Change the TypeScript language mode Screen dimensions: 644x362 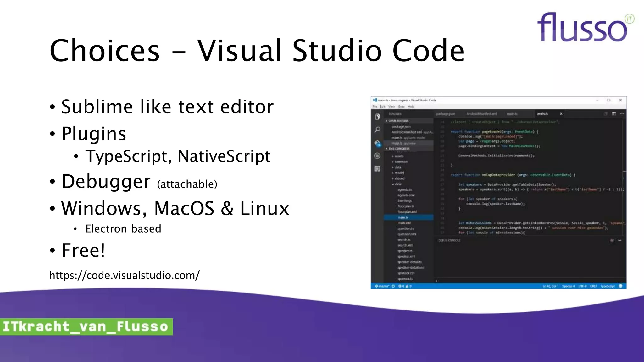607,286
